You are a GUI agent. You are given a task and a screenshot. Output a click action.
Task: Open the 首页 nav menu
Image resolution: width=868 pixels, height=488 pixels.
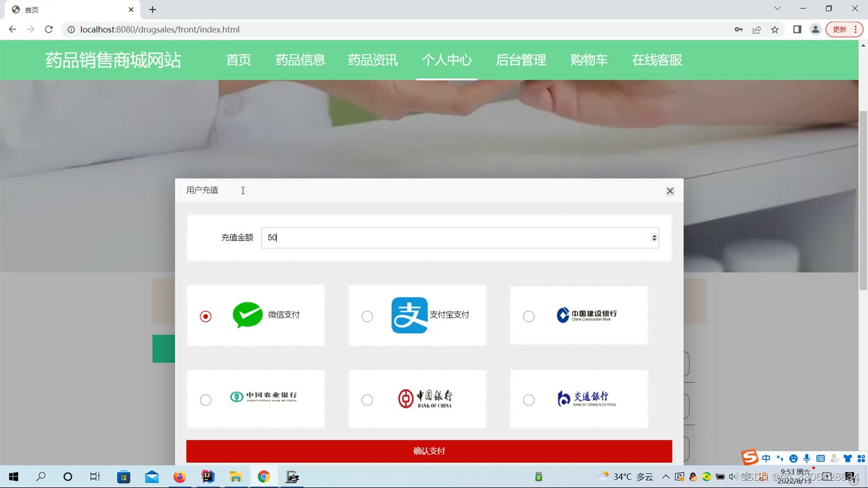point(238,60)
